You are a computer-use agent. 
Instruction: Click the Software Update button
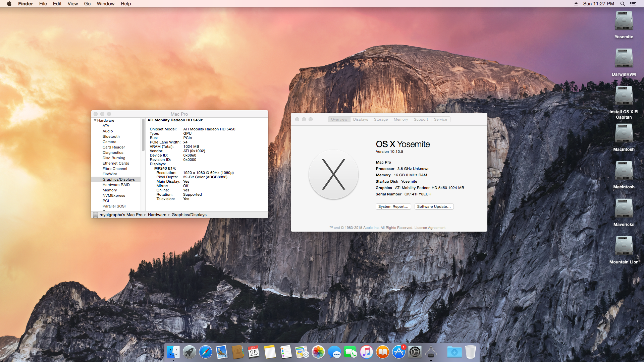click(434, 206)
